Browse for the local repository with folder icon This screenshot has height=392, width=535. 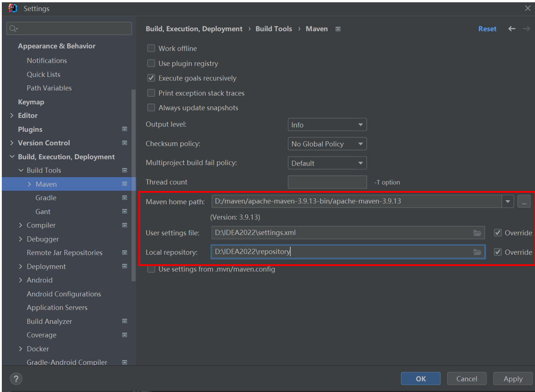coord(477,252)
